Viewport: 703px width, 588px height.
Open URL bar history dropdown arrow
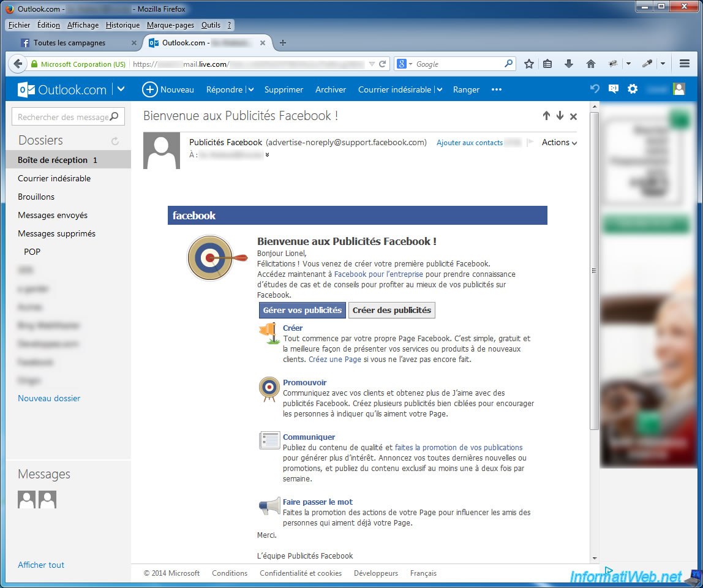pyautogui.click(x=372, y=64)
